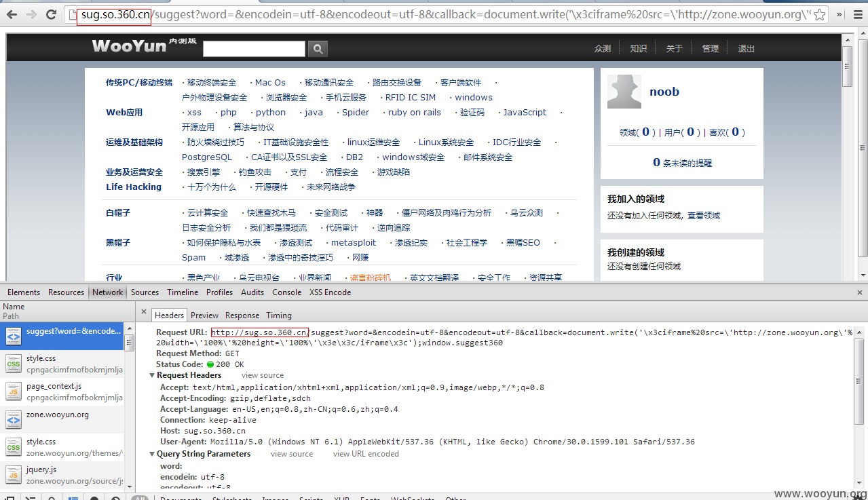Image resolution: width=868 pixels, height=500 pixels.
Task: Select the page_context.js row JS icon
Action: [x=14, y=391]
